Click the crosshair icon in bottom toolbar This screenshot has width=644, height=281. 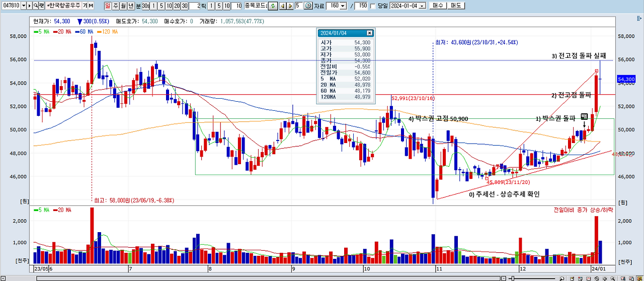605,278
